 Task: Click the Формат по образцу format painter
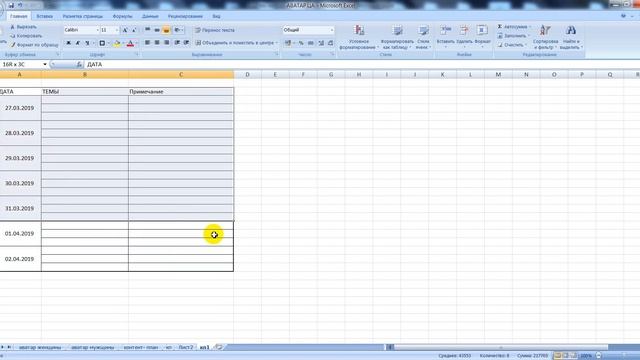click(34, 44)
